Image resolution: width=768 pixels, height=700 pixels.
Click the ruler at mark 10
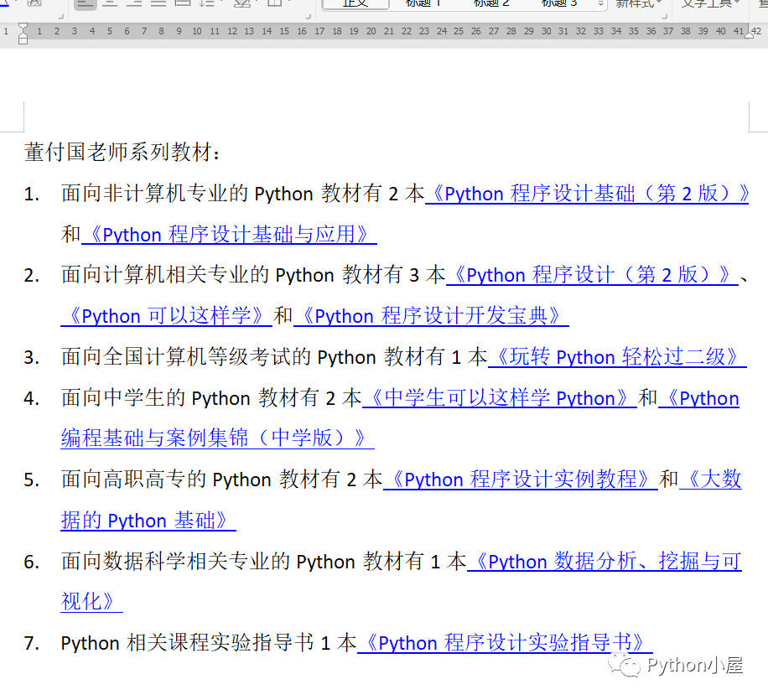coord(197,31)
